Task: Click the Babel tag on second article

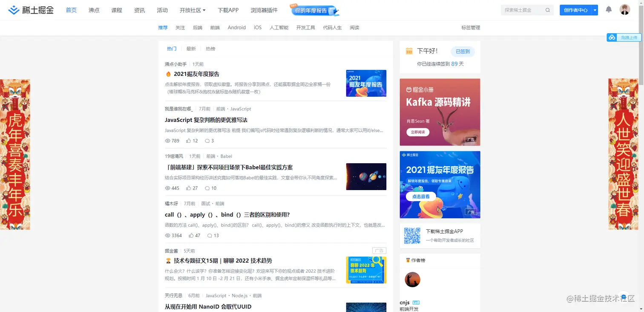Action: tap(226, 156)
